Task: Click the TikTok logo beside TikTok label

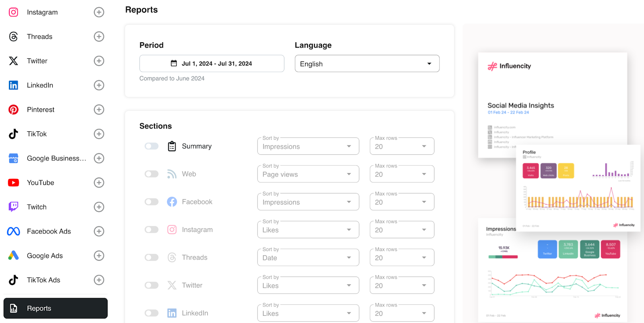Action: [13, 134]
